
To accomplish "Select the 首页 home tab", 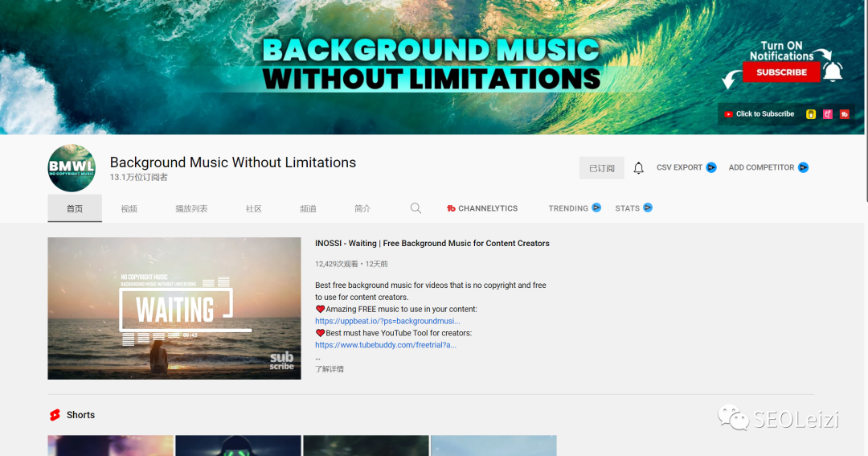I will coord(75,208).
